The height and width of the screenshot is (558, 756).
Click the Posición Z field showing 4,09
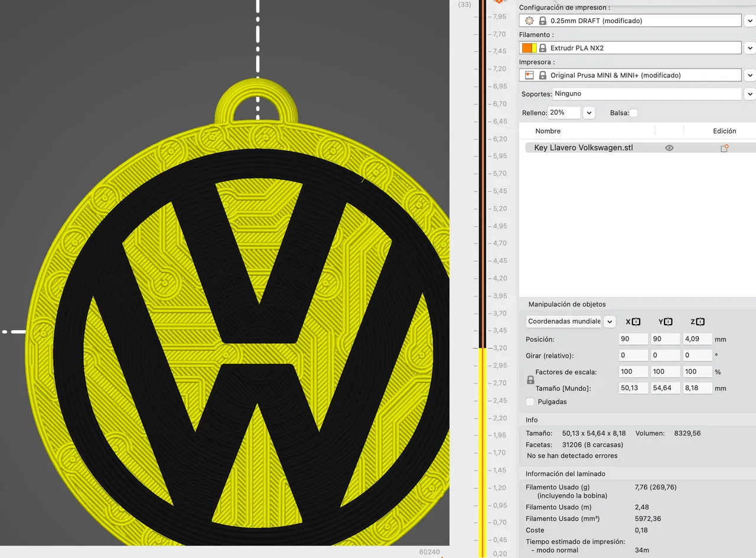tap(697, 340)
